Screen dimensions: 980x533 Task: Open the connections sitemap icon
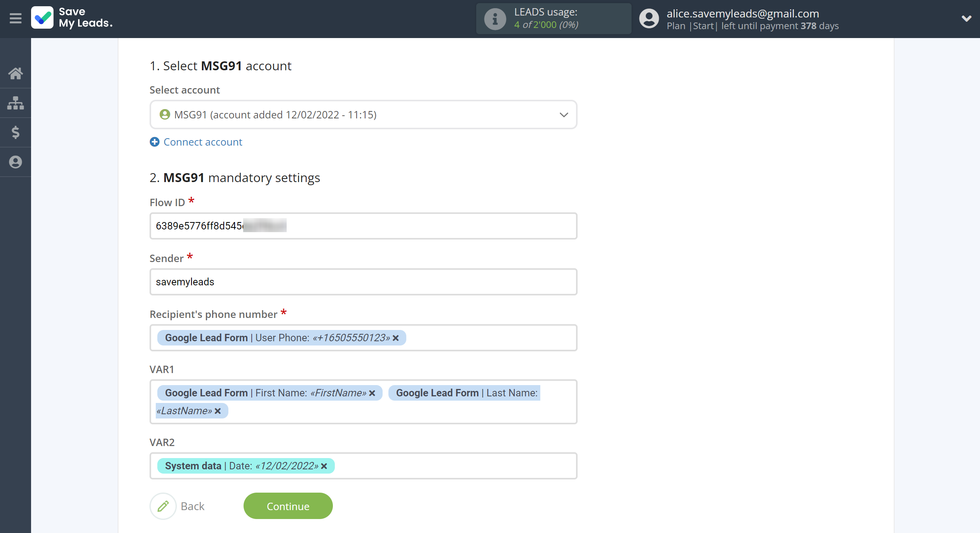16,103
